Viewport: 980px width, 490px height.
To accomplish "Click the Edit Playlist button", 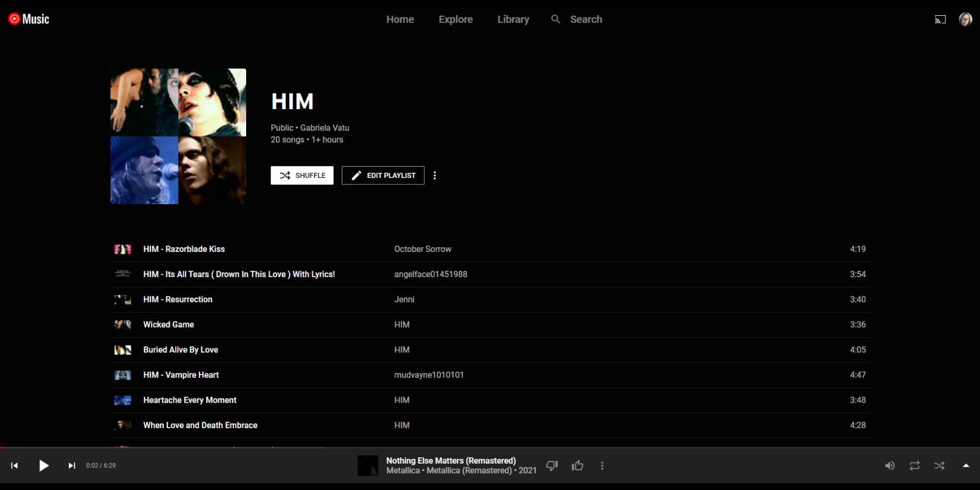I will tap(383, 176).
